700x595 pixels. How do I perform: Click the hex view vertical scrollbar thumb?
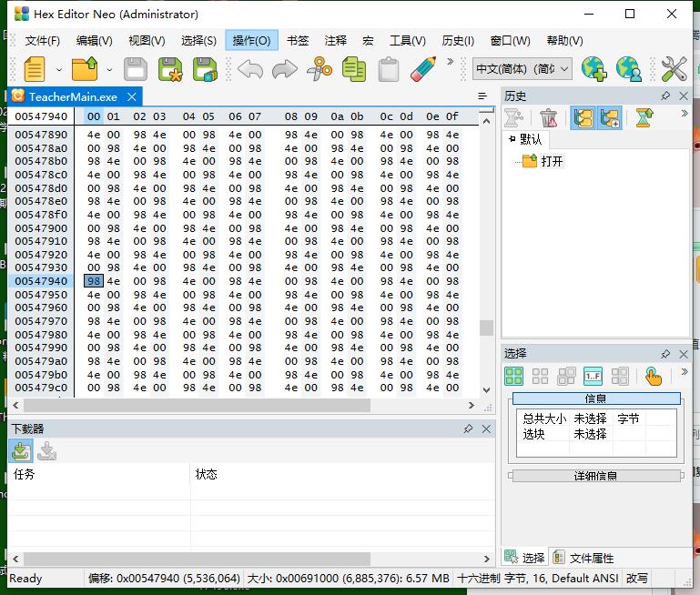[x=486, y=328]
